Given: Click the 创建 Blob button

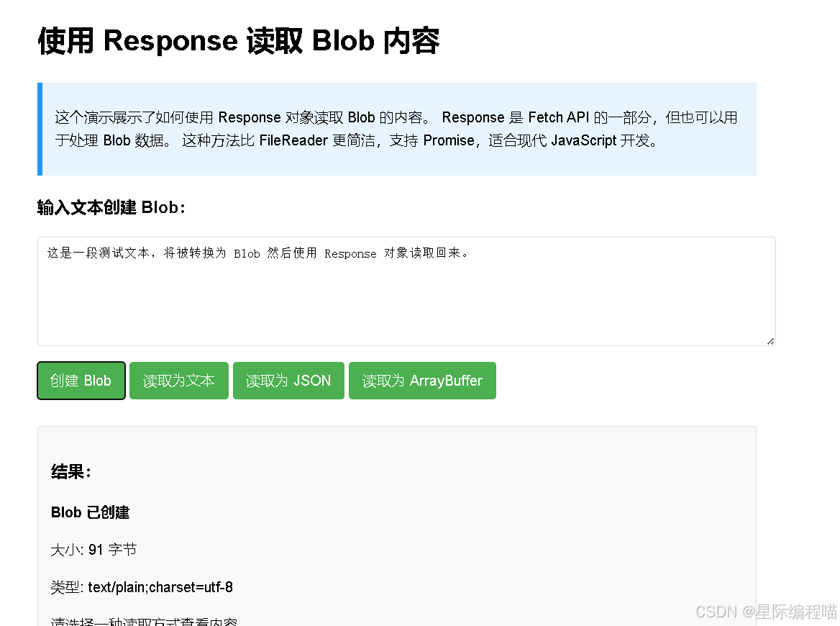Looking at the screenshot, I should click(x=81, y=380).
